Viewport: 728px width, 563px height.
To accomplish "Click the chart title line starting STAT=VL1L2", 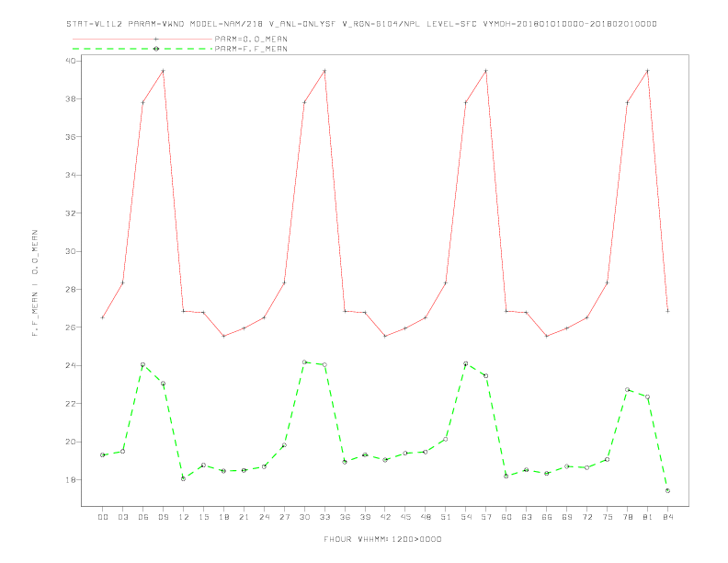I will coord(361,24).
